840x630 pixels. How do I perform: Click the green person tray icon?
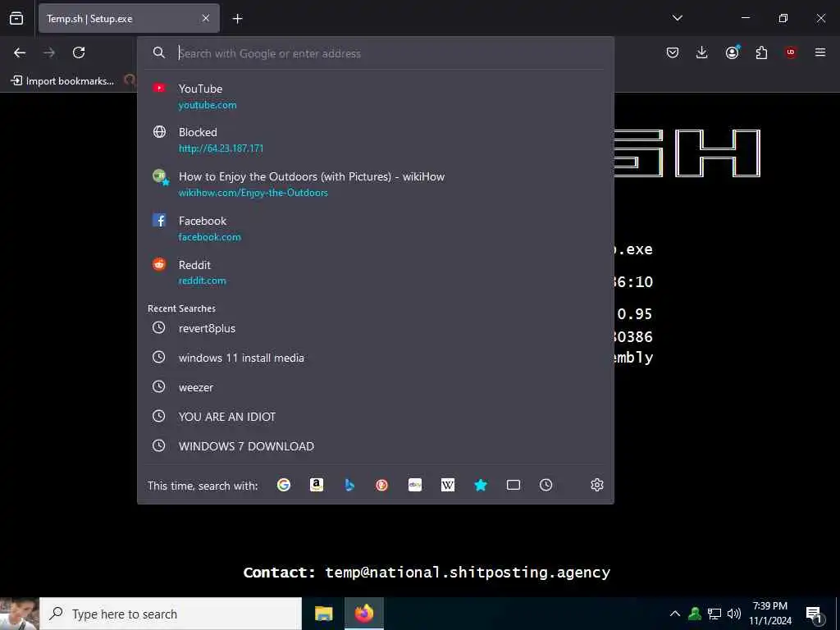(695, 614)
